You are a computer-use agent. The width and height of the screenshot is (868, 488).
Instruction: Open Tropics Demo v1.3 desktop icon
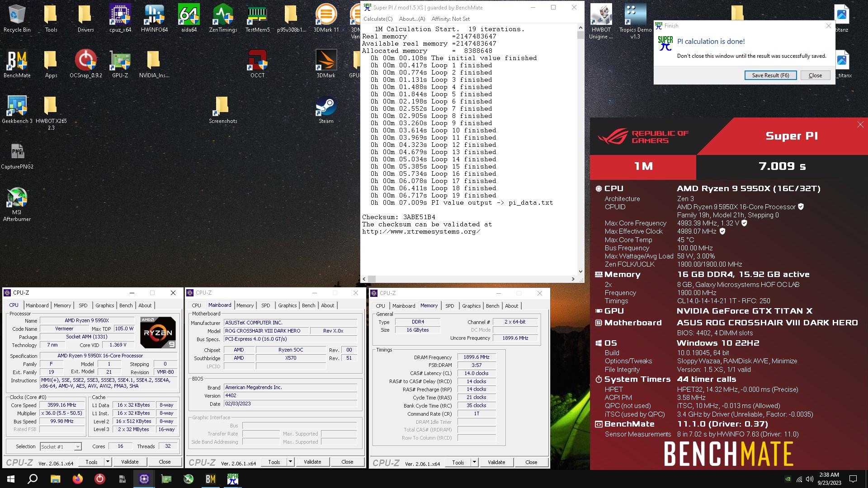click(635, 22)
